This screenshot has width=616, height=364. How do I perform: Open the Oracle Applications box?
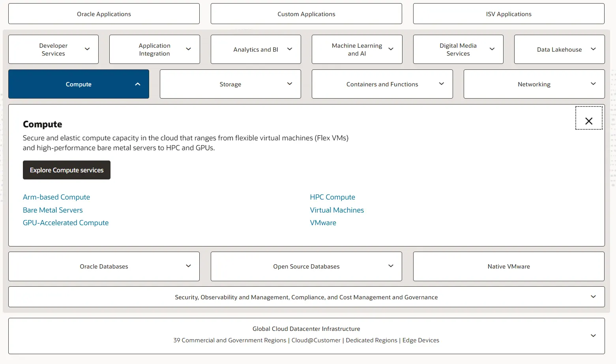pyautogui.click(x=104, y=14)
